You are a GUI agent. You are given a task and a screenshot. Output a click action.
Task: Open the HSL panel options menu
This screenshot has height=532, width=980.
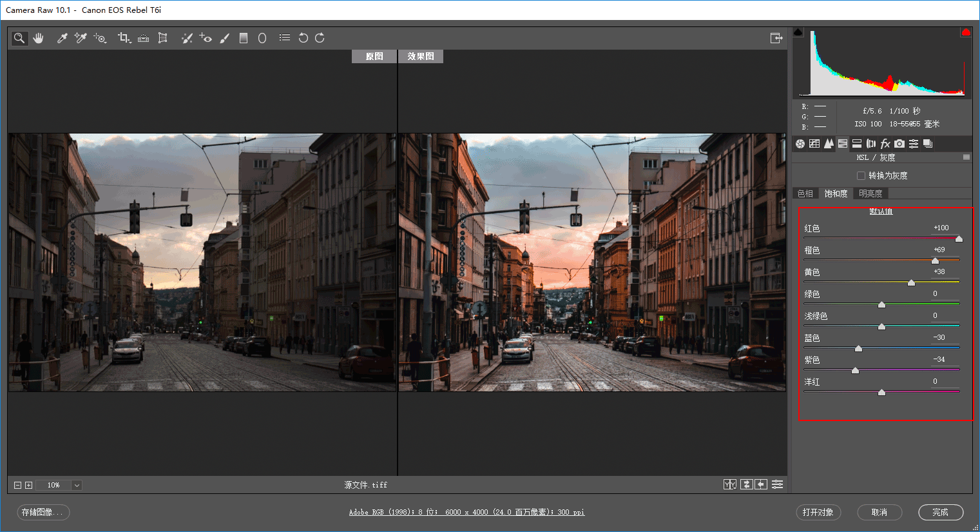coord(966,157)
